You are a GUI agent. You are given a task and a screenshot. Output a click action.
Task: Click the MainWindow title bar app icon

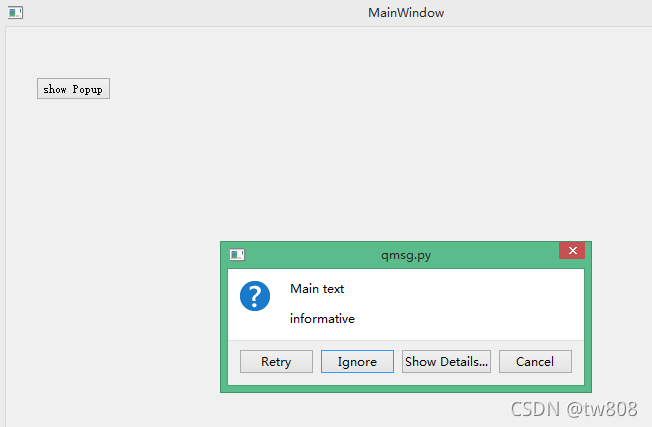[15, 12]
